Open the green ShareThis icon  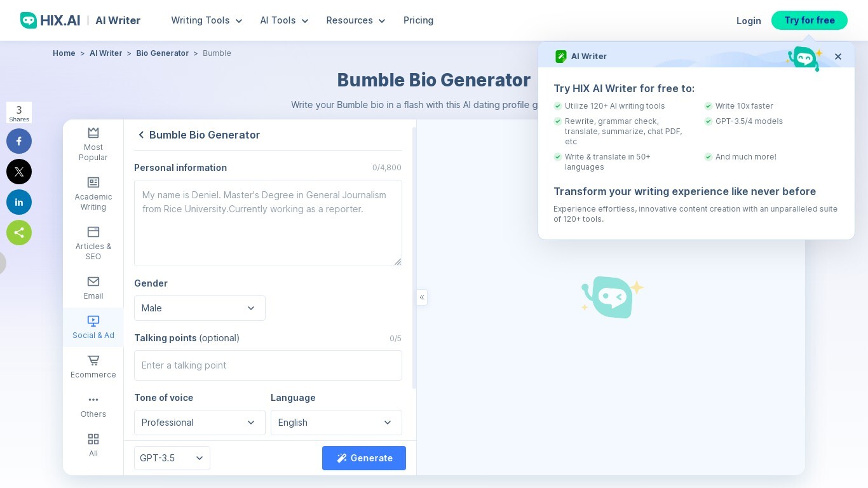coord(19,233)
